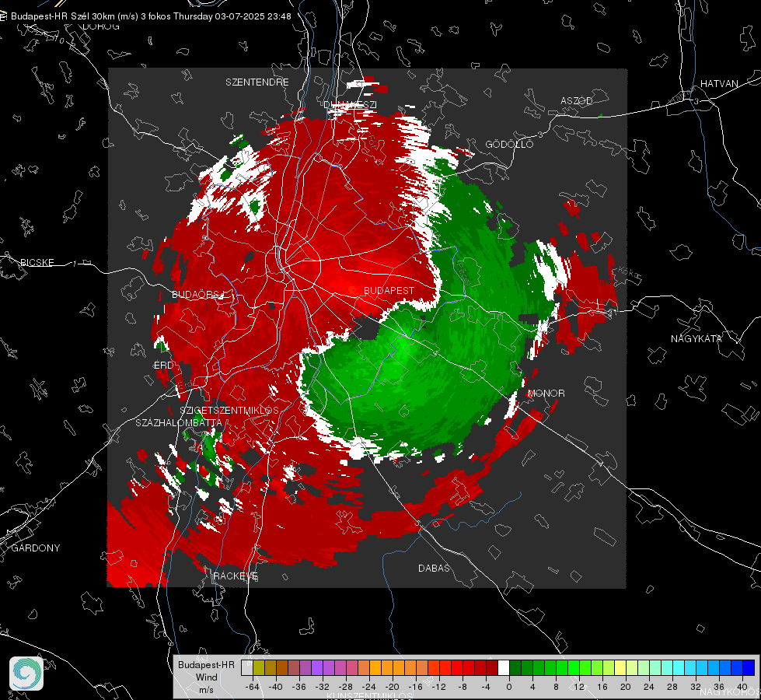
Task: Click the light gray first legend swatch
Action: [x=247, y=667]
